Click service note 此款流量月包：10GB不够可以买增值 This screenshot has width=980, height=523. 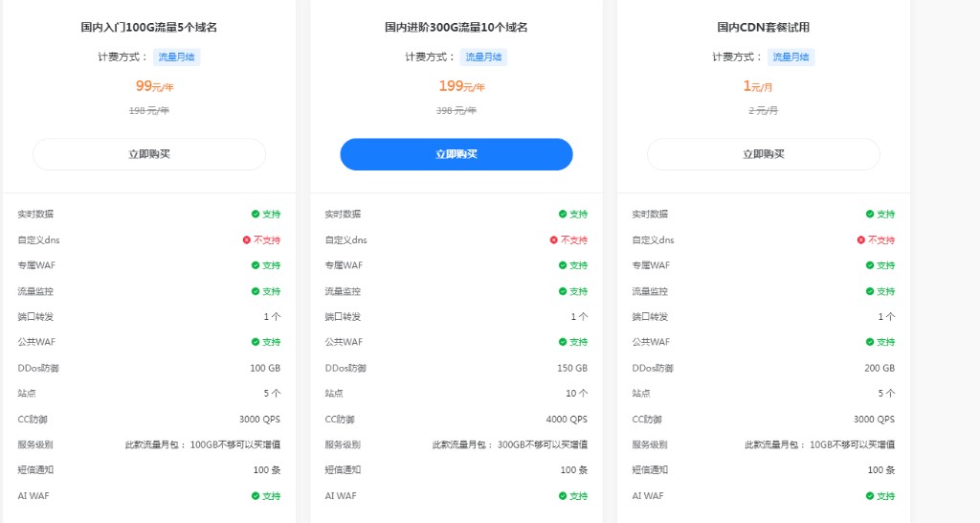pyautogui.click(x=819, y=444)
